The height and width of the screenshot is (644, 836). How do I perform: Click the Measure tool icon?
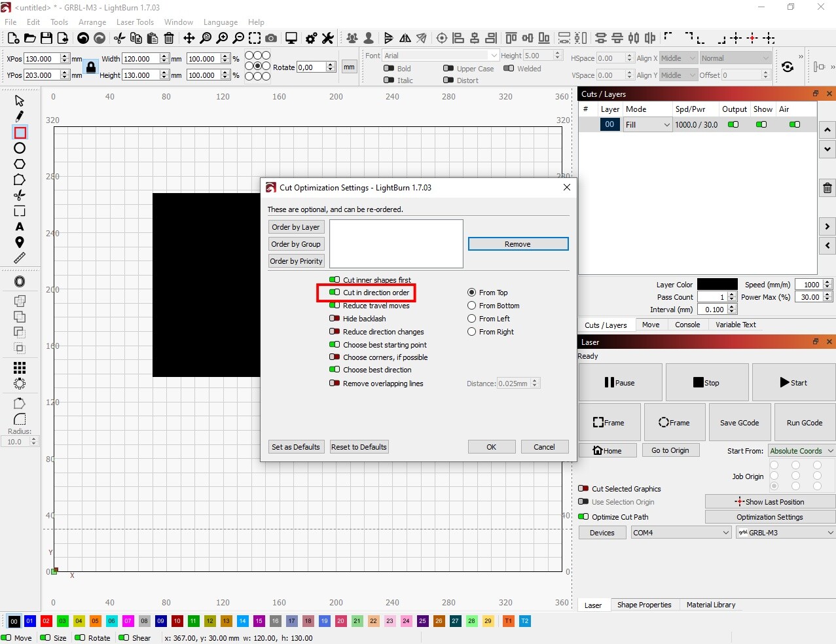pyautogui.click(x=19, y=258)
